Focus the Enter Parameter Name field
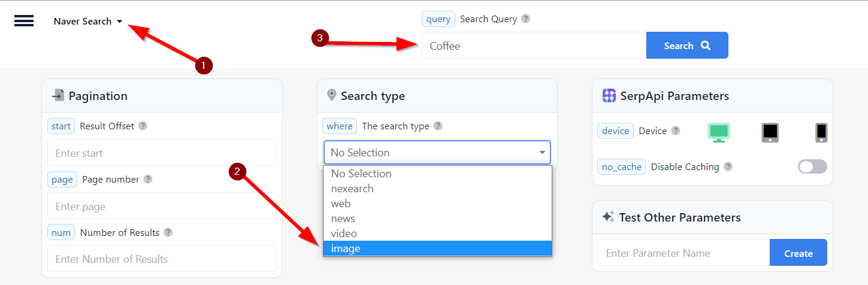 pos(683,253)
